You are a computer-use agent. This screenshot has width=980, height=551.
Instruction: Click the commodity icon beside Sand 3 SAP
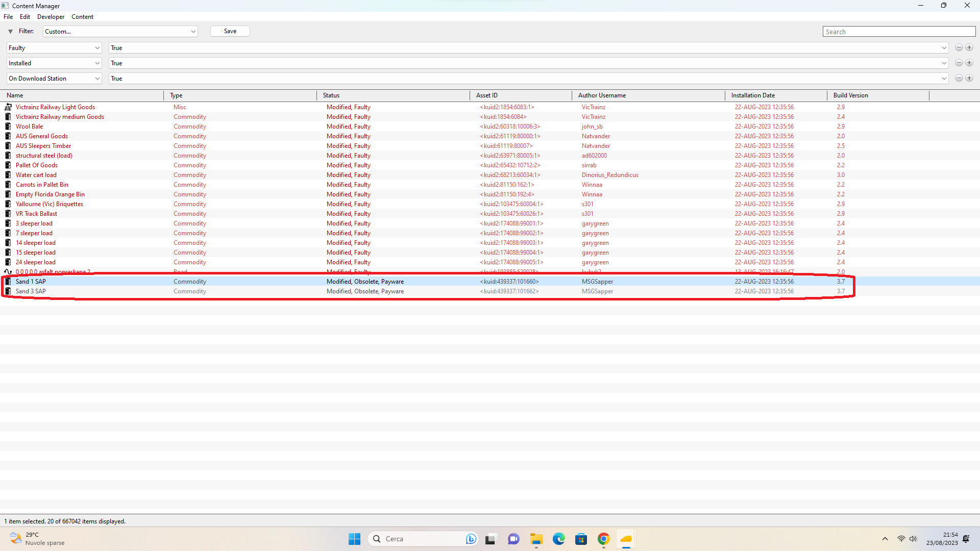[x=8, y=291]
